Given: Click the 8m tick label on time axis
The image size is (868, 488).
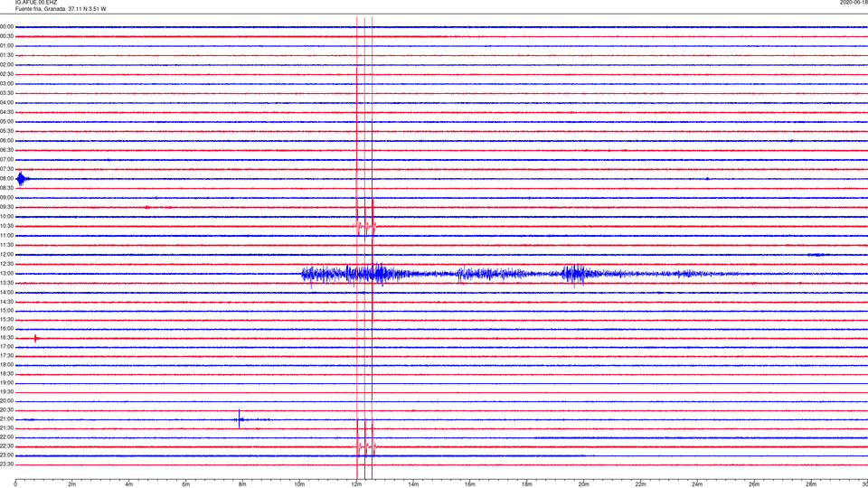Looking at the screenshot, I should tap(242, 484).
